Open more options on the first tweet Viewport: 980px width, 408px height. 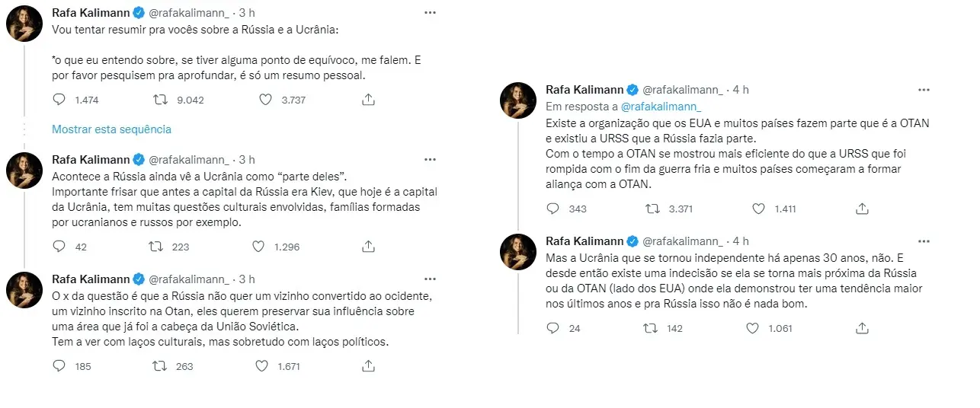point(430,13)
